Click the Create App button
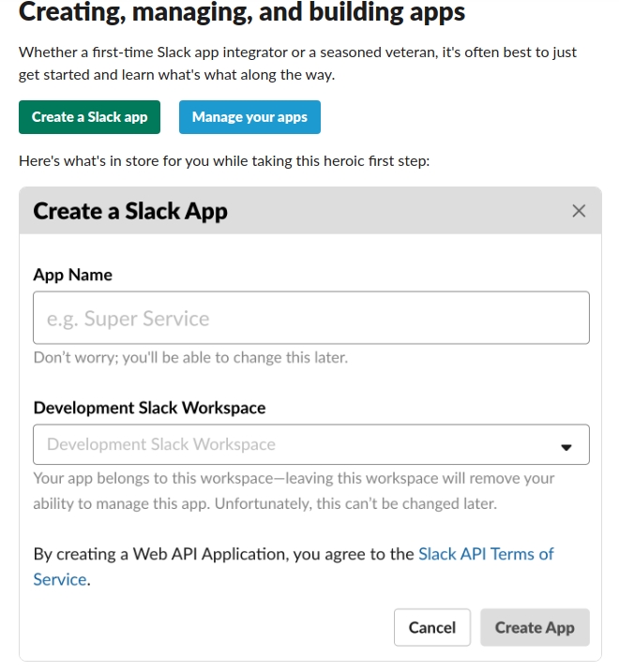 (535, 627)
